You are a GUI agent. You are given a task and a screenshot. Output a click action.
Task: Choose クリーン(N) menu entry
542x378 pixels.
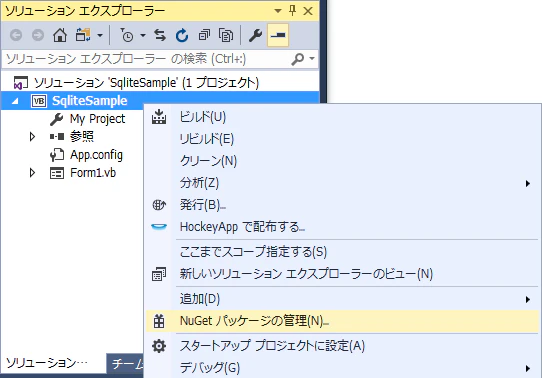point(342,161)
